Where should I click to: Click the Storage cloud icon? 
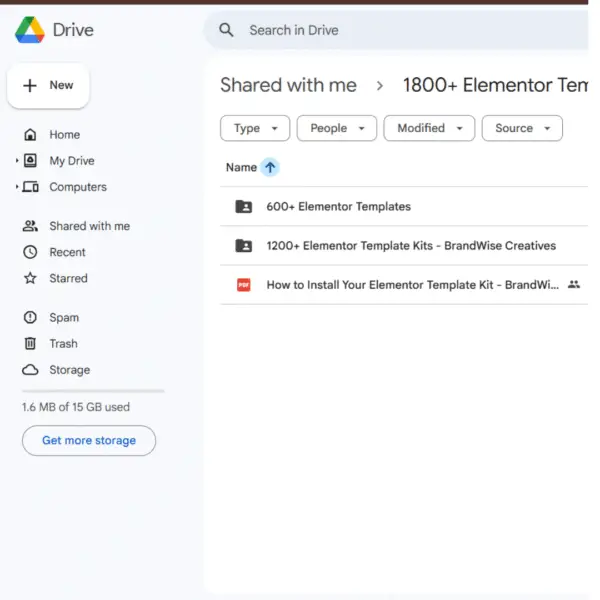pos(30,370)
